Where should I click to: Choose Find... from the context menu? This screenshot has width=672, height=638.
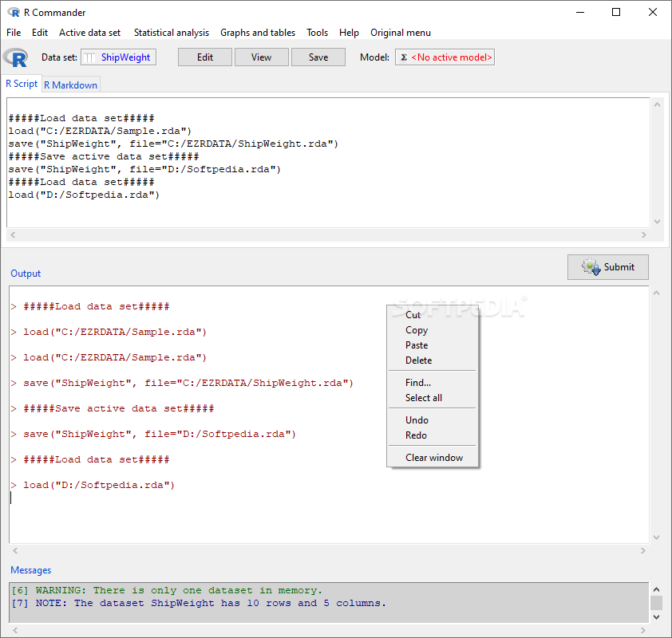pos(433,383)
